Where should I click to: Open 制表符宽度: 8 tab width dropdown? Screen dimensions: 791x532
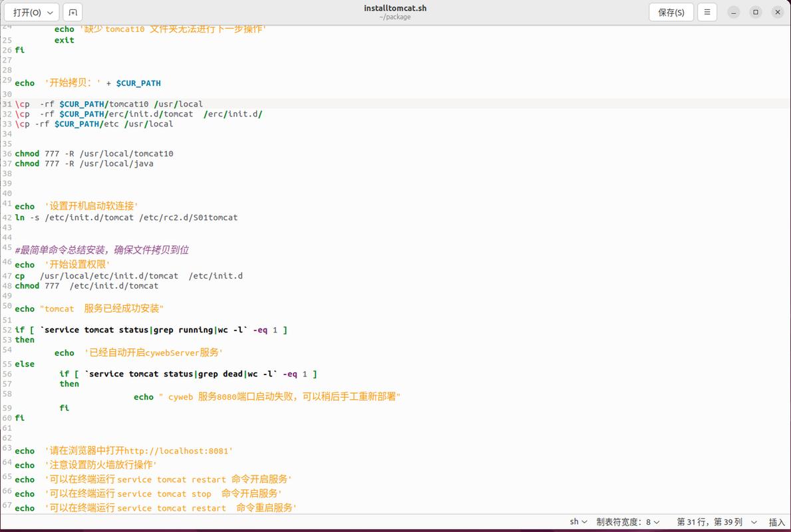[x=628, y=522]
